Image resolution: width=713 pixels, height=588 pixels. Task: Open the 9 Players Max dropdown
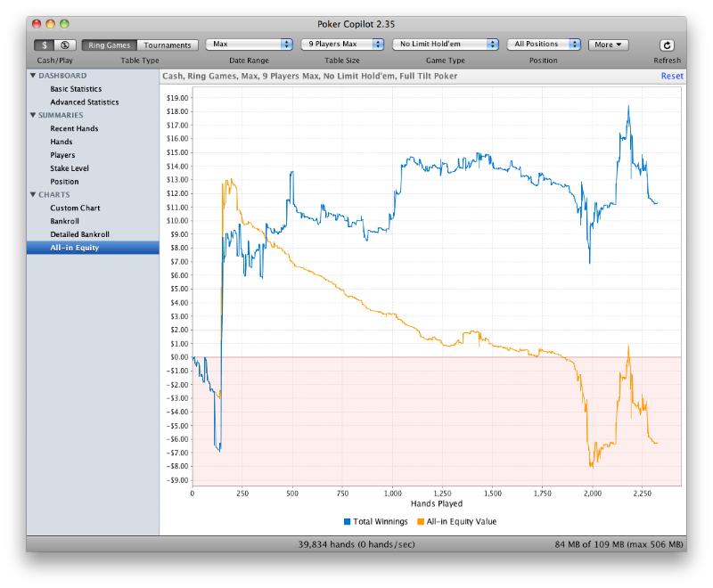tap(342, 44)
